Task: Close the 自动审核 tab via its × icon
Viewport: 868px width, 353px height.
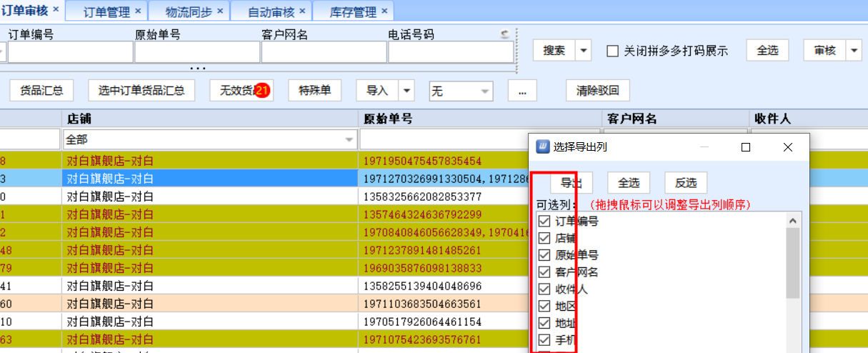Action: pyautogui.click(x=302, y=11)
